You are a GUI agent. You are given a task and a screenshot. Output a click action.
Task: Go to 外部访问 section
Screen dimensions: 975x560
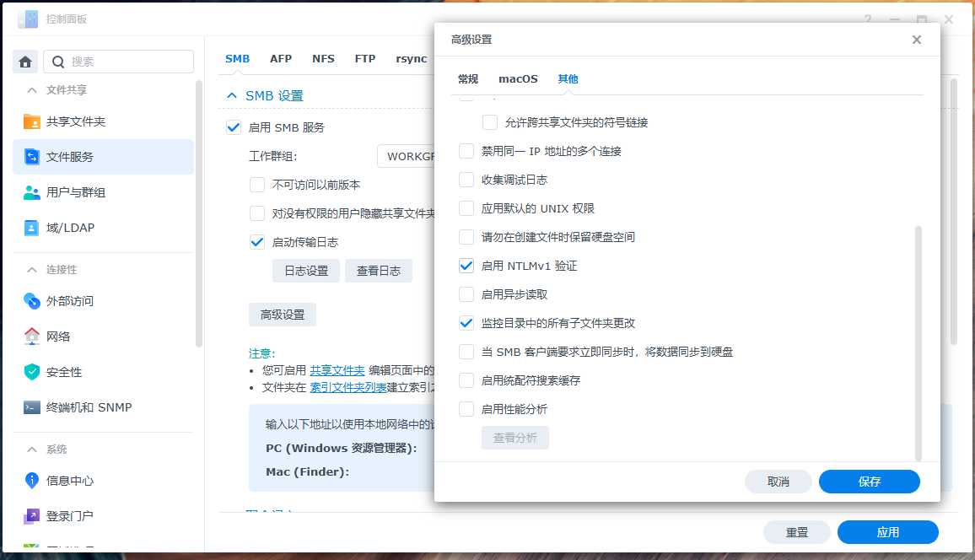69,301
